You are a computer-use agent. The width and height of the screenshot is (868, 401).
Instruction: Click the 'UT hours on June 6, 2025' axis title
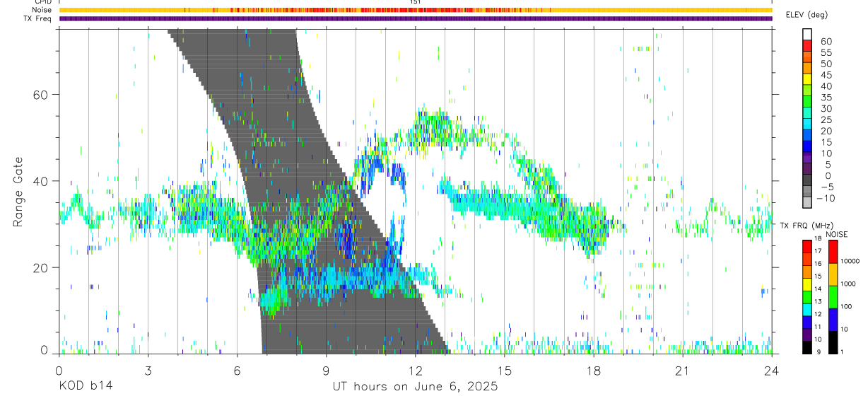pyautogui.click(x=416, y=386)
